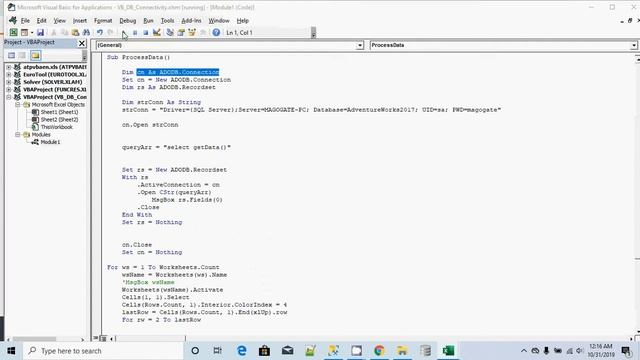This screenshot has width=640, height=360.
Task: Collapse the VBAProject (VB_DB_Con...) node
Action: [x=9, y=97]
